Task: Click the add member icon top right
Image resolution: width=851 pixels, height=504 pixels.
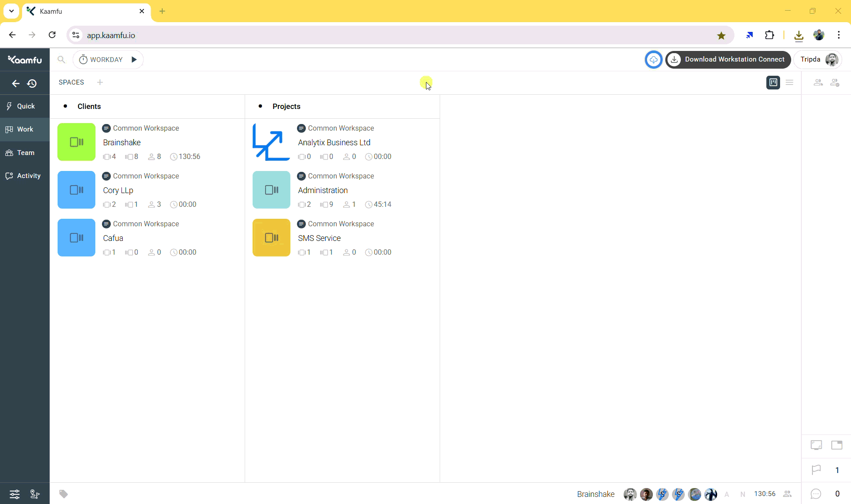Action: pos(835,82)
